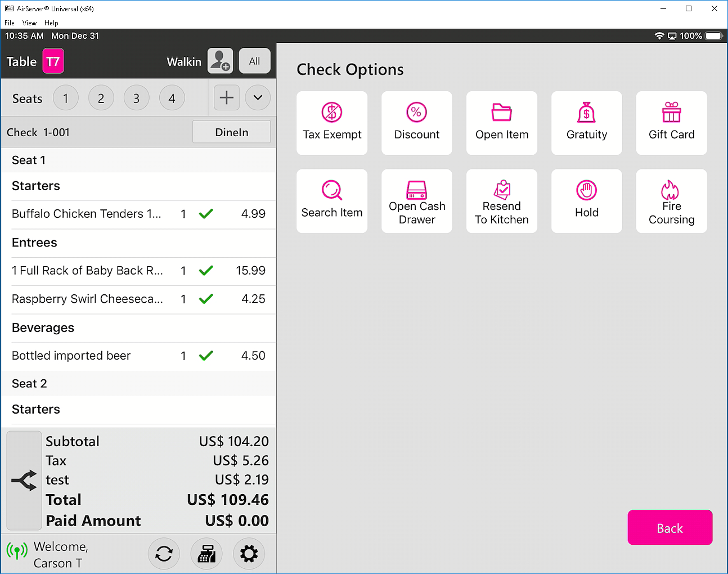Image resolution: width=728 pixels, height=574 pixels.
Task: Expand the seats chevron dropdown
Action: (258, 98)
